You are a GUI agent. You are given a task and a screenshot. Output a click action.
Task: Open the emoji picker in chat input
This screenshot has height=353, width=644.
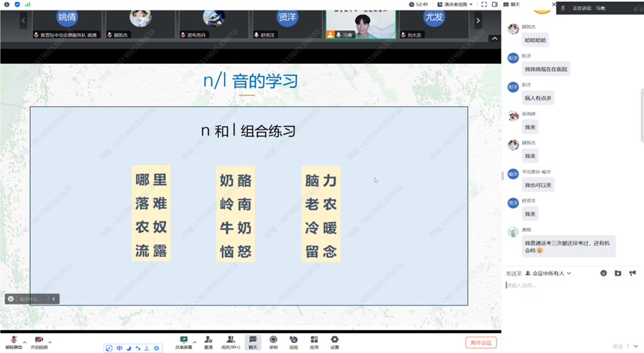(x=603, y=273)
